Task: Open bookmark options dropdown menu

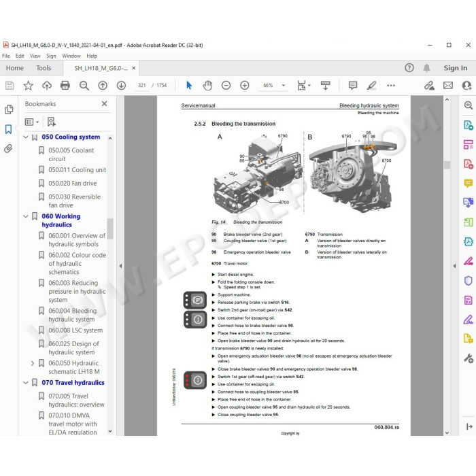Action: coord(31,122)
